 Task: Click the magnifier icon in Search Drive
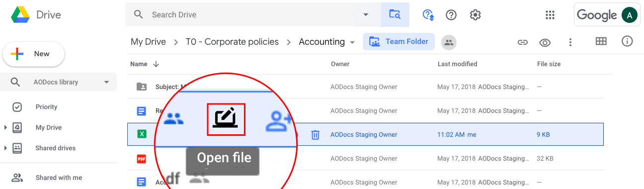(139, 14)
